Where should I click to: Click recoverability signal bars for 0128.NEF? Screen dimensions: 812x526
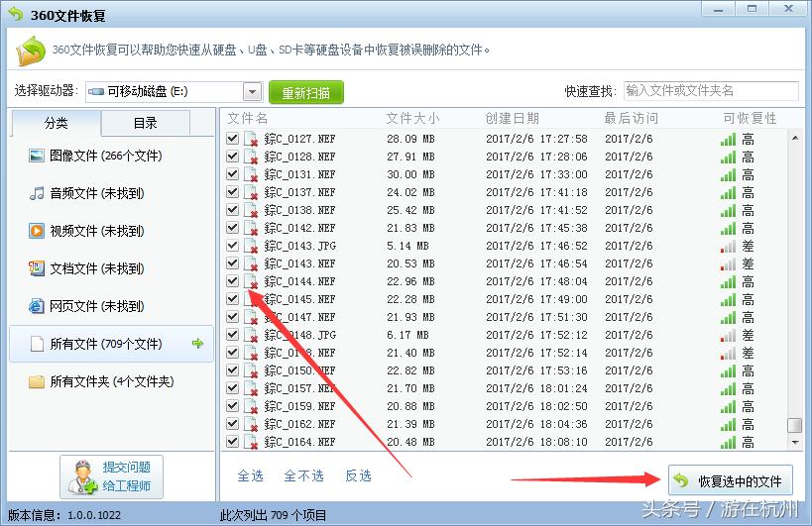(x=728, y=157)
